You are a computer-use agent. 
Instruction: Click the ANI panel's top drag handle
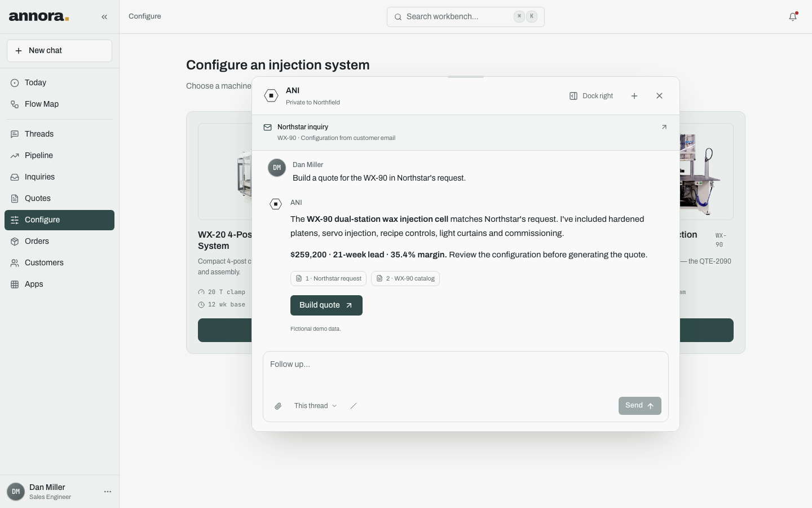pos(466,77)
